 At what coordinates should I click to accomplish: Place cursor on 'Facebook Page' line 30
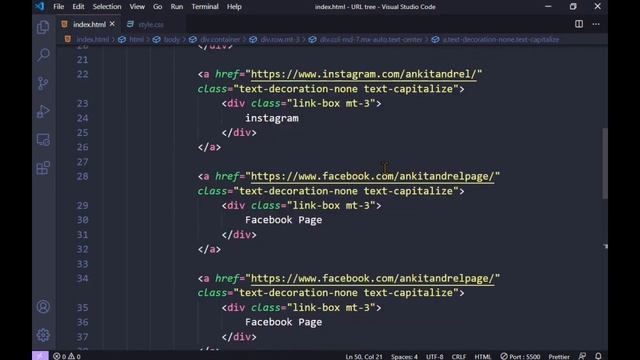click(283, 220)
